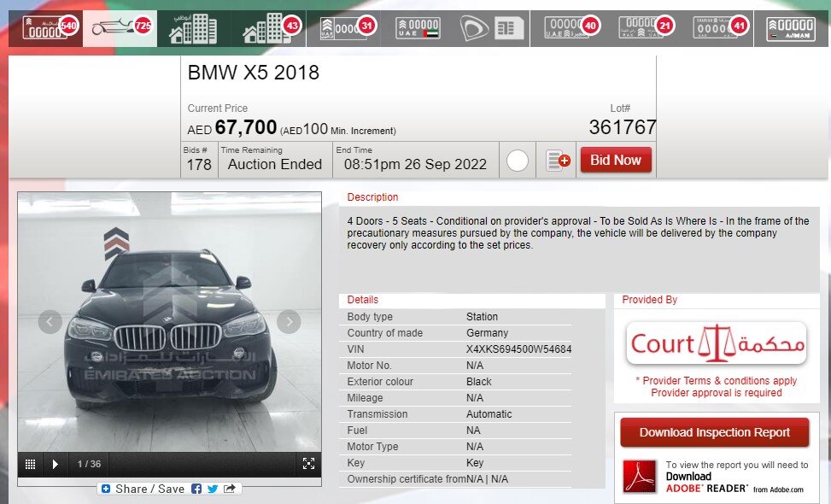Show next car photo

point(289,321)
